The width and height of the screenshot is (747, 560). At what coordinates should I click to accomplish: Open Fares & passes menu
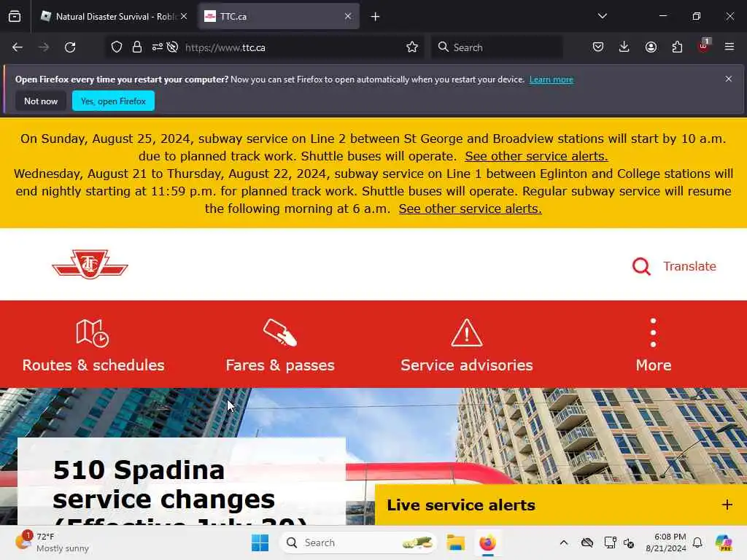coord(280,345)
